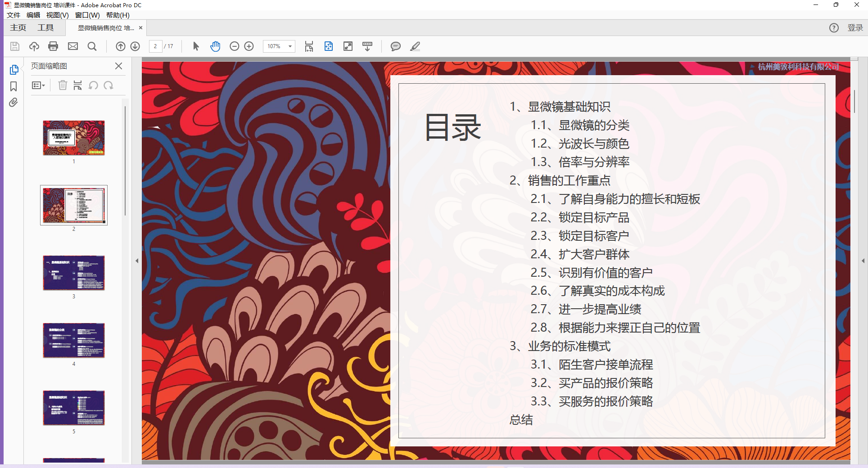Click the Selection arrow tool
Viewport: 868px width, 468px height.
[196, 46]
